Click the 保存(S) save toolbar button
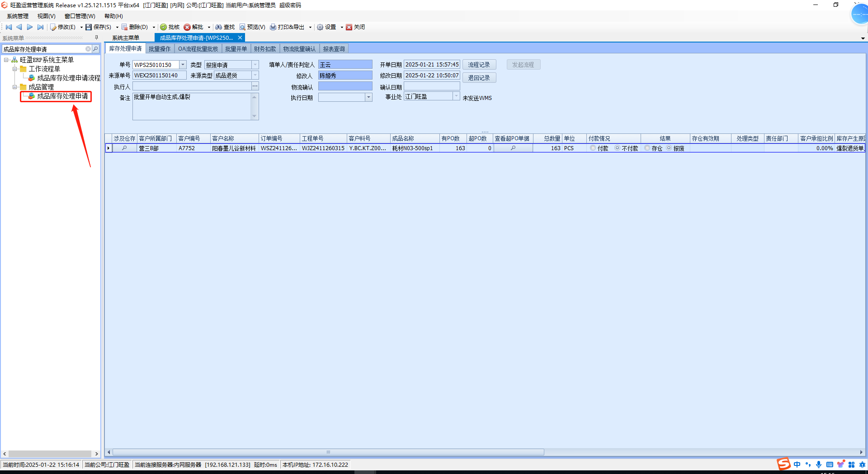 click(98, 27)
